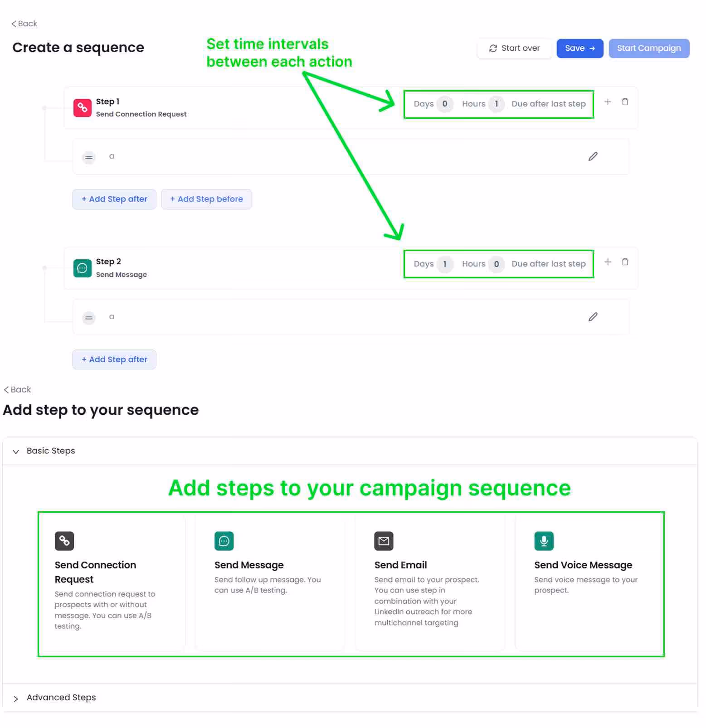Click the Send Message card chat icon
This screenshot has width=706, height=728.
pos(224,541)
